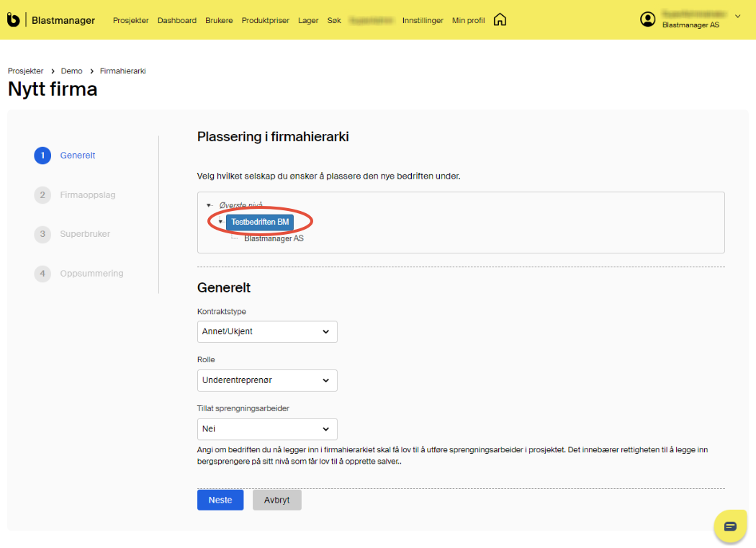Open the Innstillinger menu item
This screenshot has width=756, height=548.
(423, 20)
